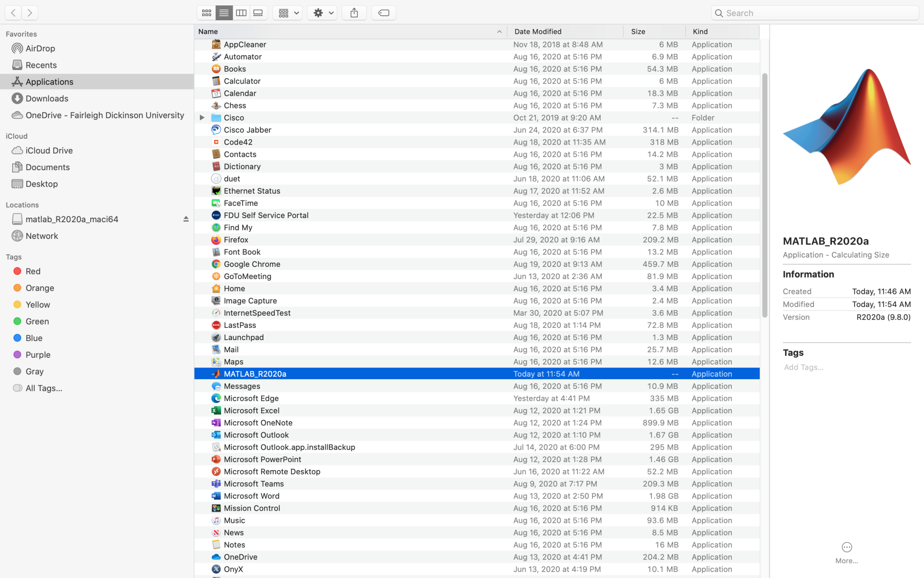Select the Red tag
This screenshot has width=924, height=578.
(97, 271)
